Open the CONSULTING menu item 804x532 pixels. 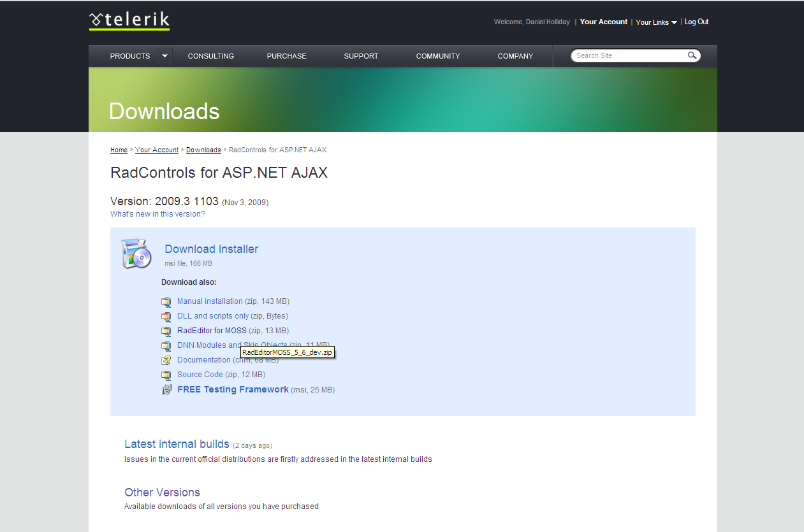pyautogui.click(x=211, y=56)
